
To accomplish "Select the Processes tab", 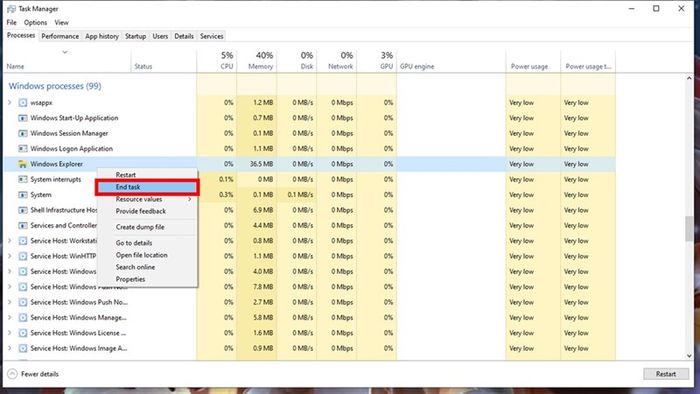I will click(21, 35).
